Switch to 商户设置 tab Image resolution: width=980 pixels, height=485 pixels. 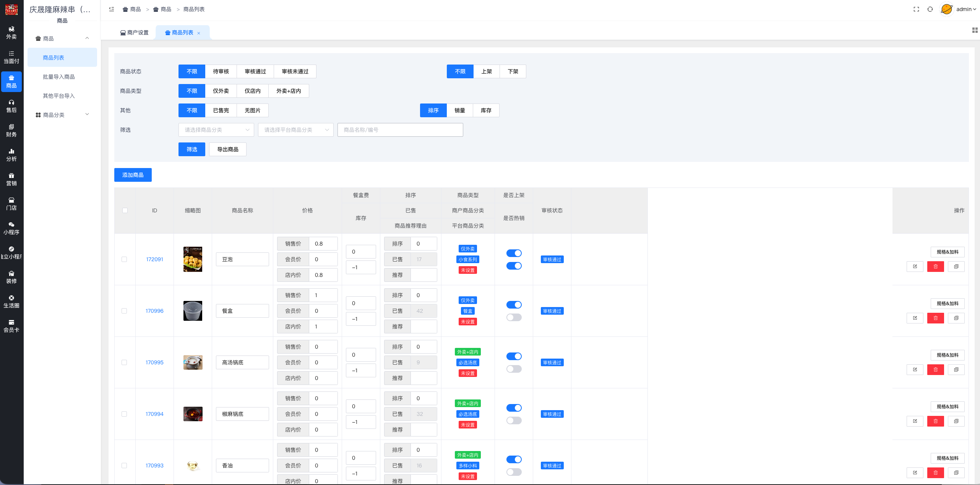pyautogui.click(x=134, y=33)
